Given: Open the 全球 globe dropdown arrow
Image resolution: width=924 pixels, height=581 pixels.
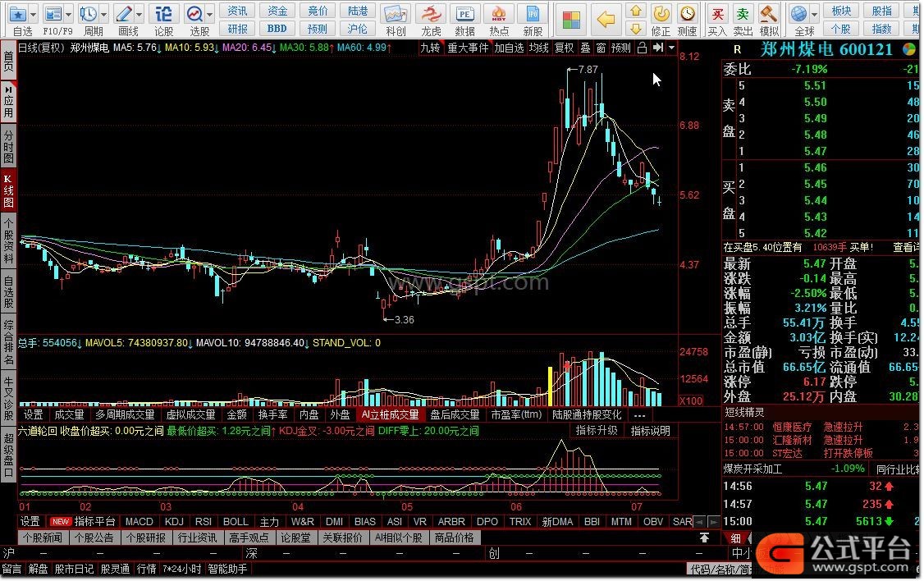Looking at the screenshot, I should point(812,14).
